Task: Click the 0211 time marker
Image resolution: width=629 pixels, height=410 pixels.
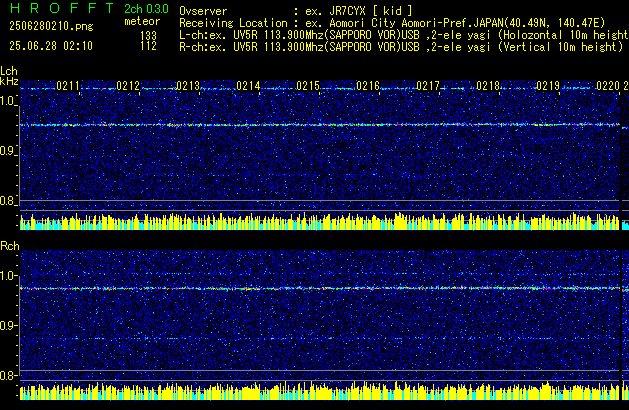Action: point(68,86)
